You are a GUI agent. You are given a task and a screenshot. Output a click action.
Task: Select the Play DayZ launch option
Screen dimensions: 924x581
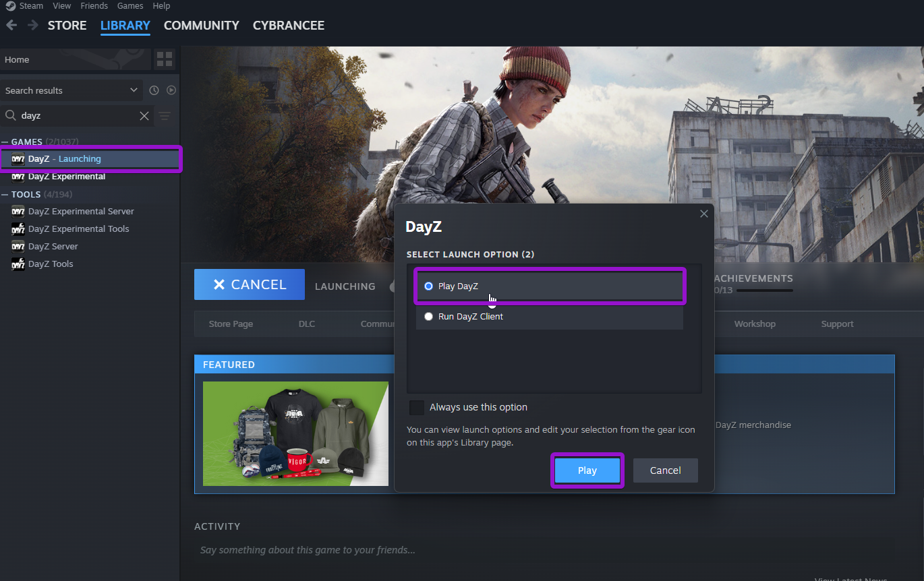click(x=428, y=286)
